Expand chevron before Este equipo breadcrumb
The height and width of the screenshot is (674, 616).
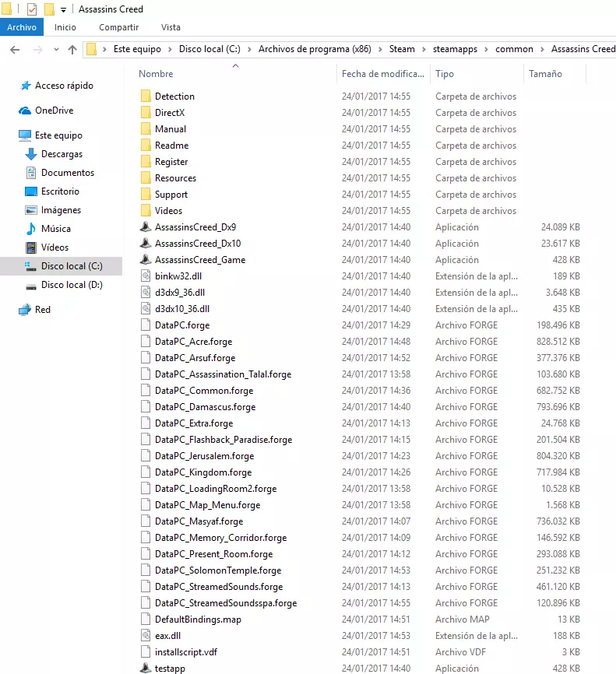tap(104, 50)
